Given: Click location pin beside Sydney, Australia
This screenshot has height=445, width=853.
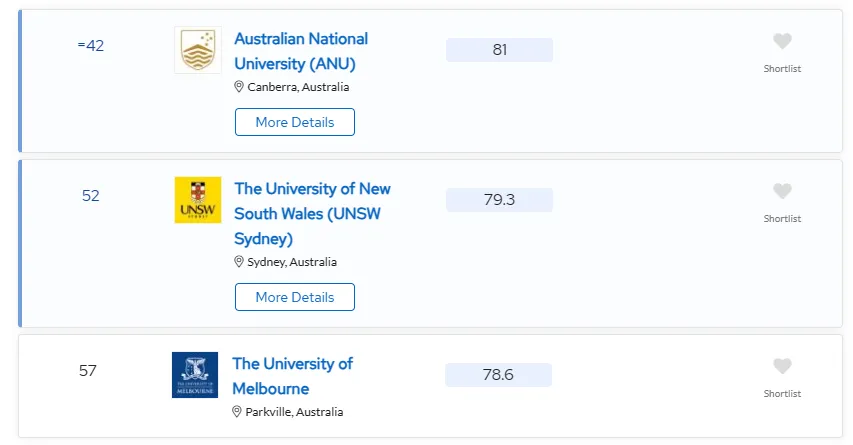Looking at the screenshot, I should [x=238, y=262].
